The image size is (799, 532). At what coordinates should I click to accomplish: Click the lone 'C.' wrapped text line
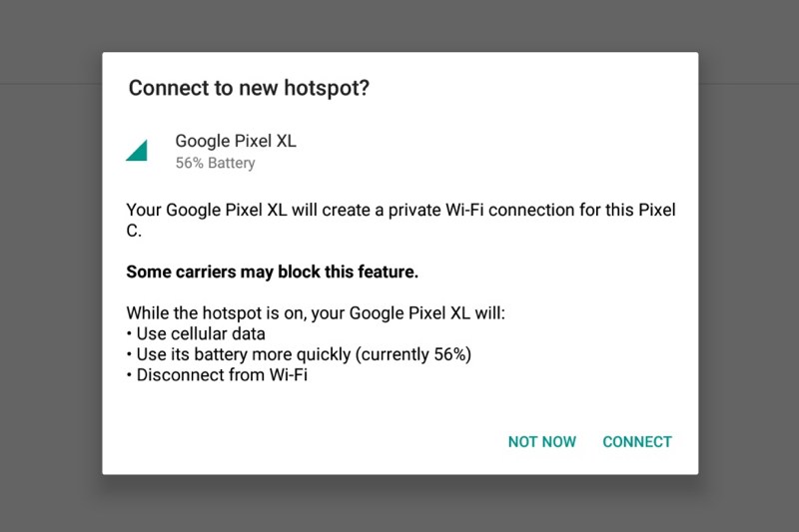(134, 231)
